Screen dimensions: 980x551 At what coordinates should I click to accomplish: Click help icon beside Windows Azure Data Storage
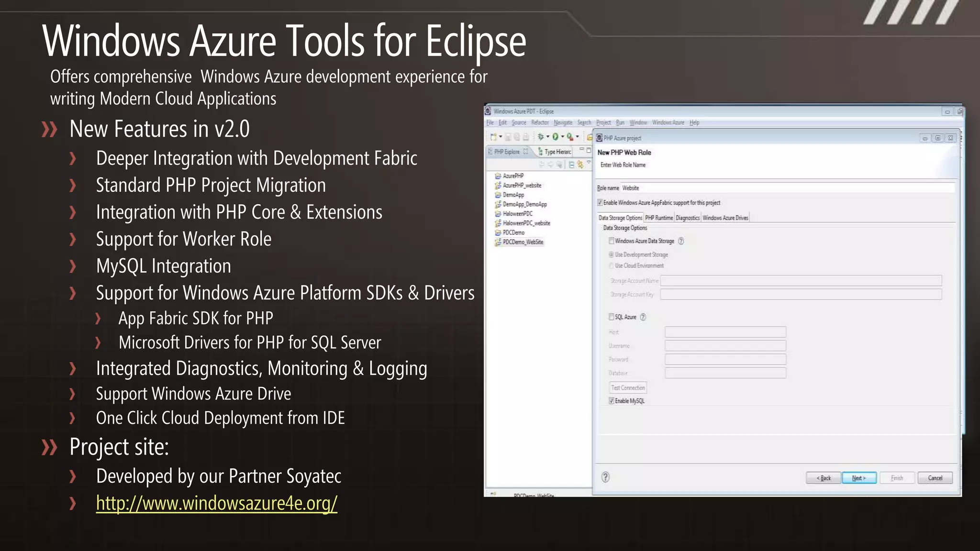(x=681, y=241)
